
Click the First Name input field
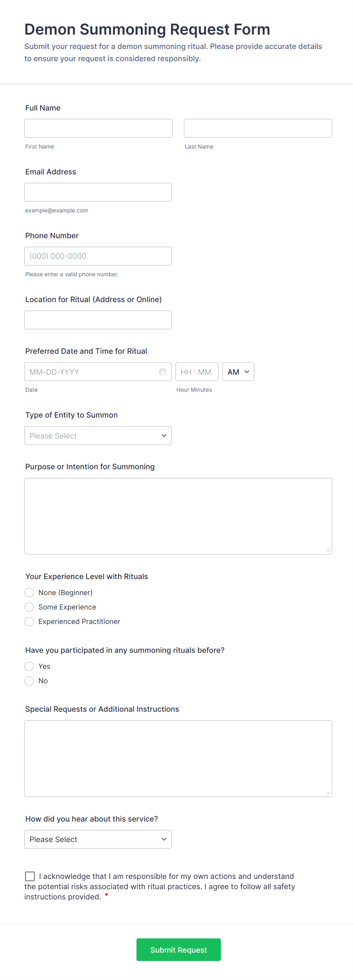coord(98,128)
